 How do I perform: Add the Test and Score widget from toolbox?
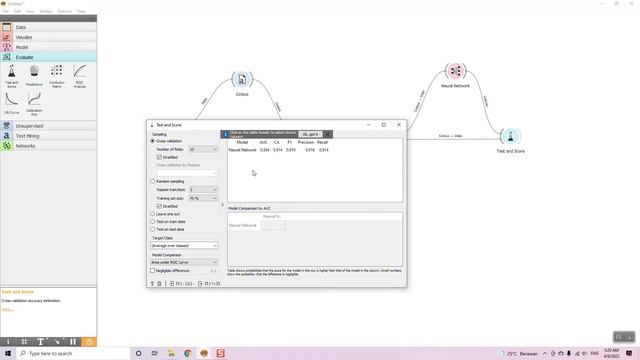(11, 76)
